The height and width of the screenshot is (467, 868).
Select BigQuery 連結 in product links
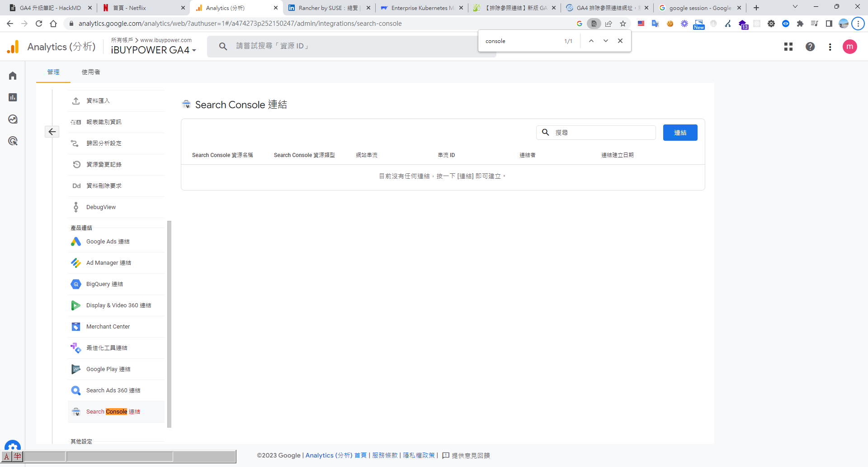click(x=104, y=284)
